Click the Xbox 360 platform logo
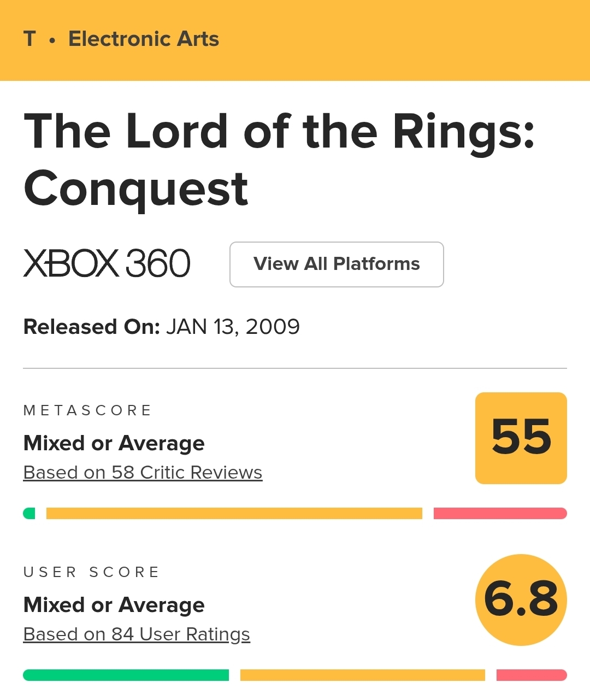 (x=107, y=263)
